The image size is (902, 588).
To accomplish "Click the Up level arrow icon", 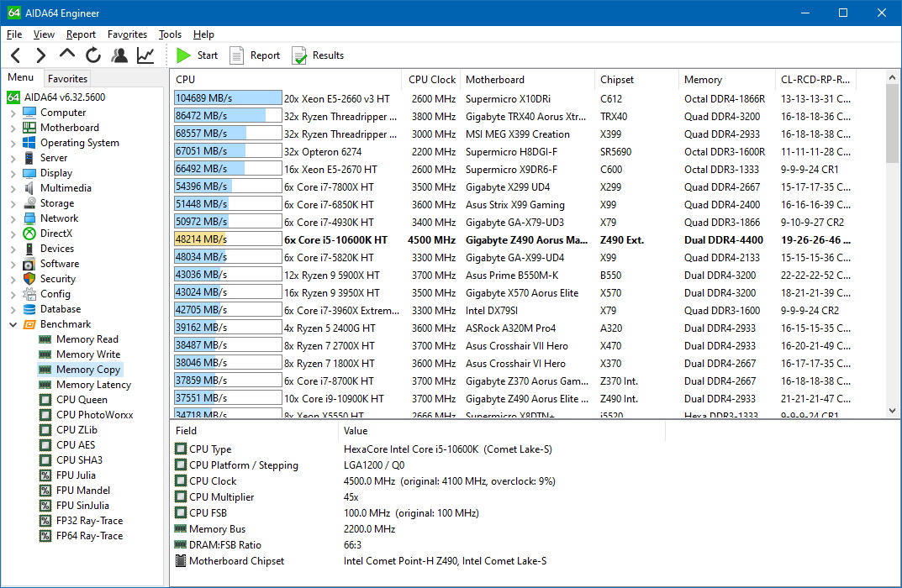I will [67, 55].
